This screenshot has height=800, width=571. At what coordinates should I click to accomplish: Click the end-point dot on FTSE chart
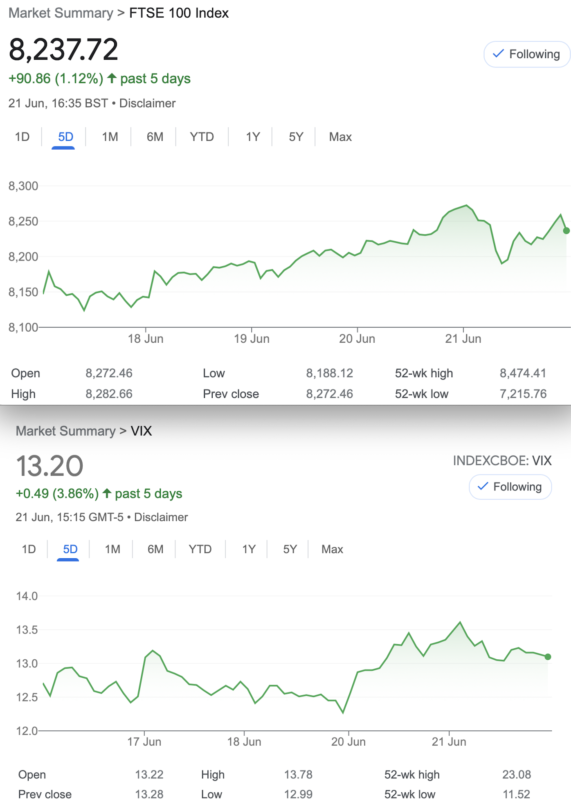(x=566, y=231)
